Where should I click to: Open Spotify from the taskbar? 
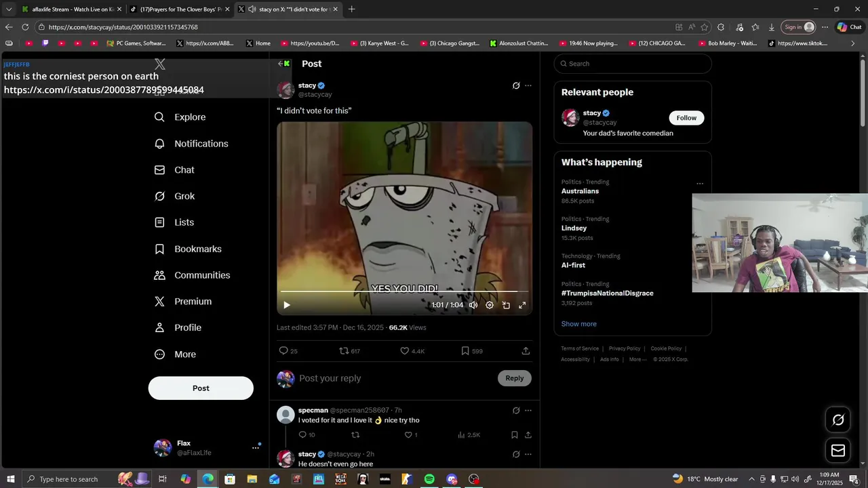[429, 479]
